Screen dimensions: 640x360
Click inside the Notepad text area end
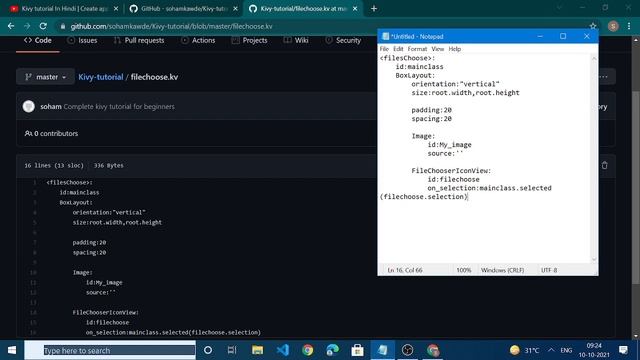[468, 197]
